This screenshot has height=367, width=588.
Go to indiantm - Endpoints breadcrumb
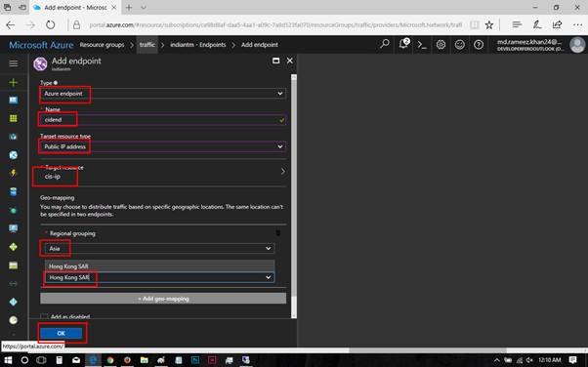pos(198,45)
